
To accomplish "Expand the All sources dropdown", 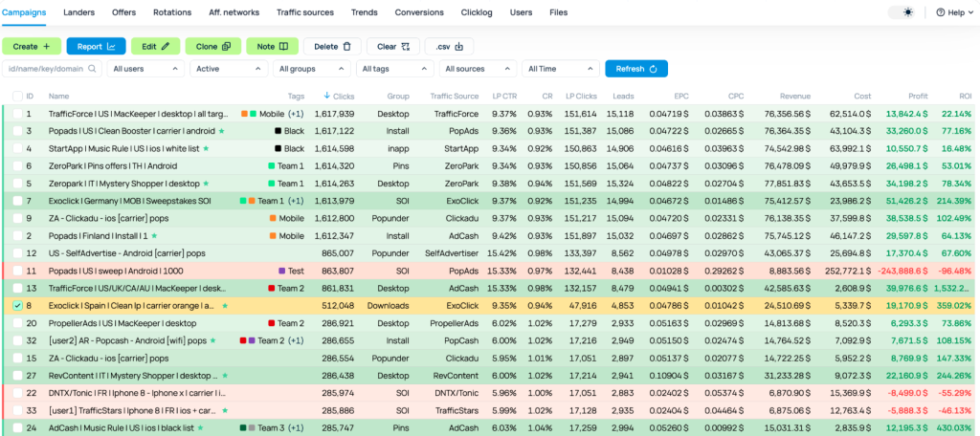I will pos(478,69).
